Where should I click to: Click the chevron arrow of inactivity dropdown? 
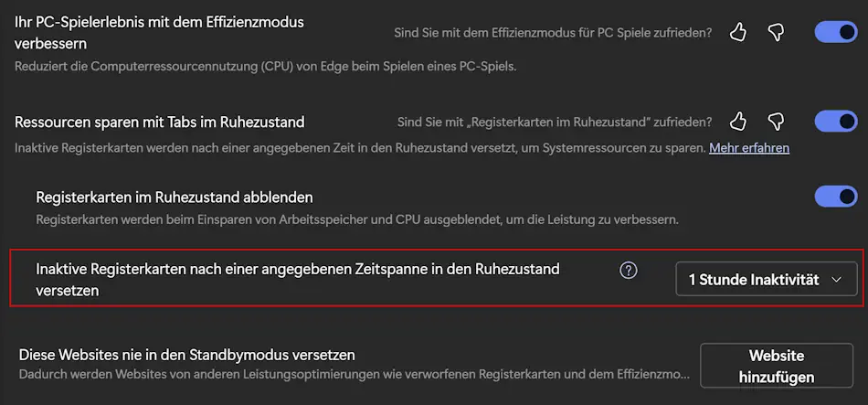tap(837, 280)
